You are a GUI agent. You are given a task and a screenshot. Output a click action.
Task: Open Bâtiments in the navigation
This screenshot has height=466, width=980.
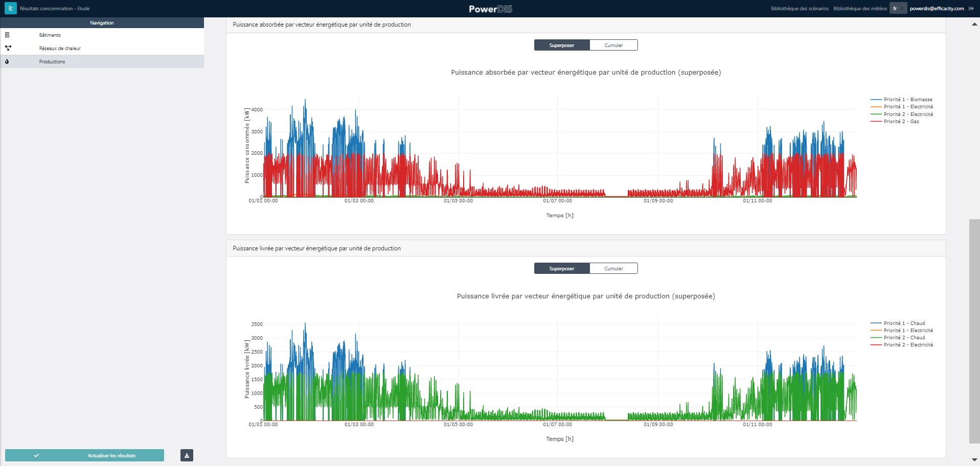pos(102,35)
